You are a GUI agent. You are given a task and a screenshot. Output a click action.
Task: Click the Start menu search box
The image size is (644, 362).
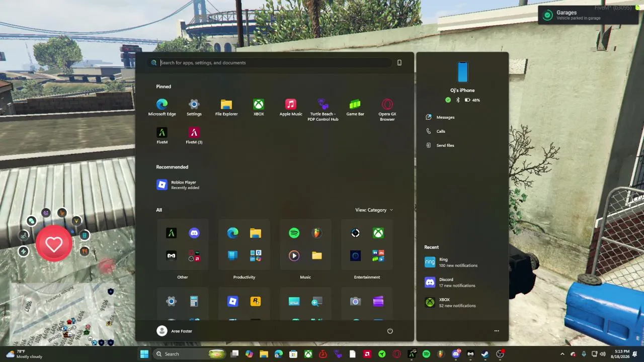pos(270,63)
